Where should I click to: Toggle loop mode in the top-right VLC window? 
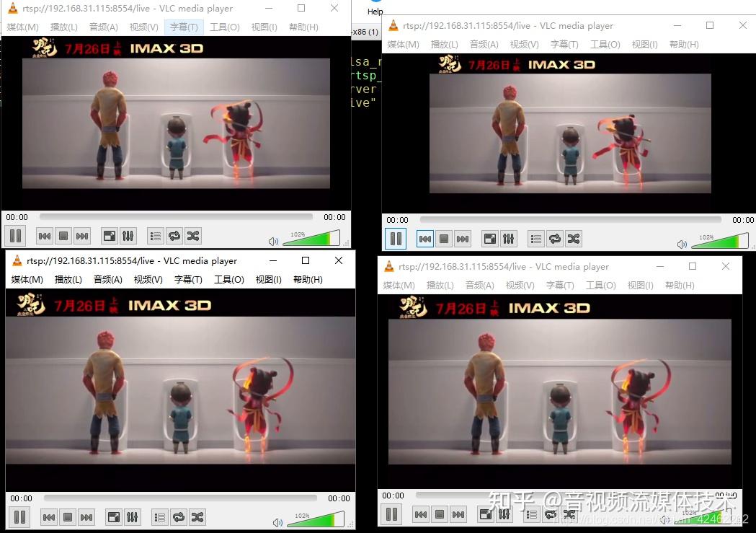pos(554,239)
